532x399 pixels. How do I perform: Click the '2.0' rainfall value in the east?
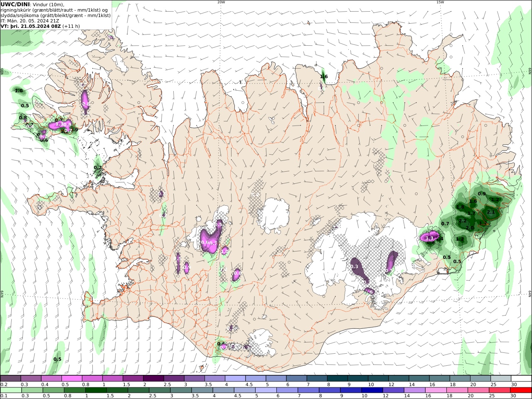click(x=470, y=228)
